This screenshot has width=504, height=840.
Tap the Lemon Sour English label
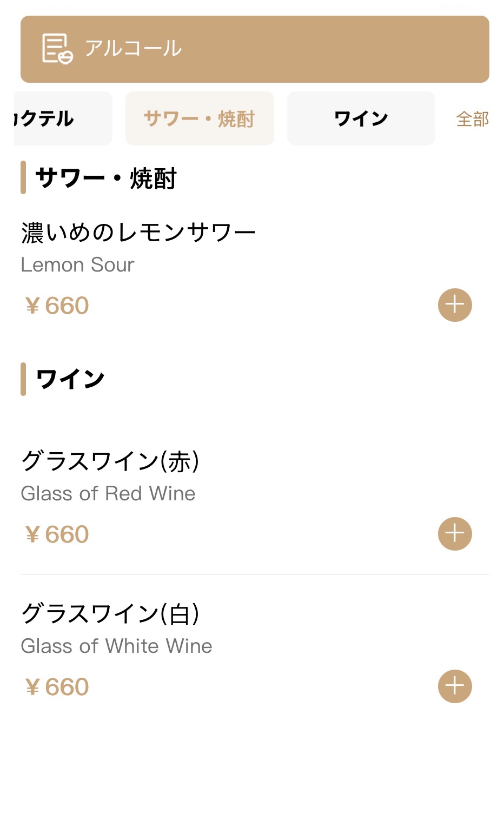(77, 265)
